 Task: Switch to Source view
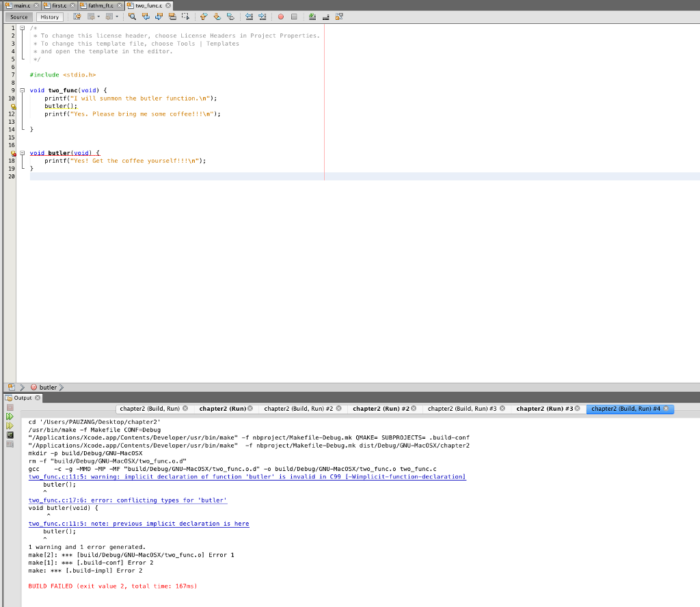tap(18, 17)
